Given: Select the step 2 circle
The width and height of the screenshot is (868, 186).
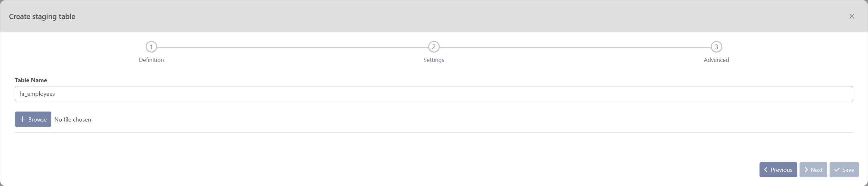Looking at the screenshot, I should tap(434, 47).
